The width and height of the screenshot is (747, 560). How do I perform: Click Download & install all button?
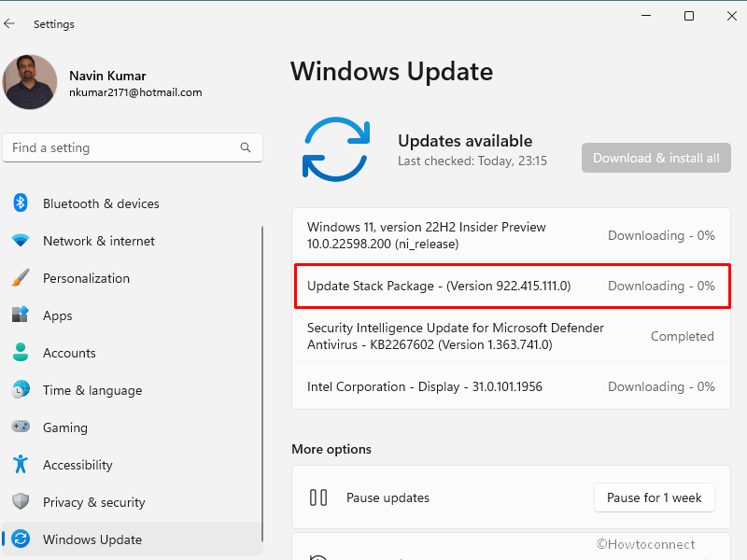tap(656, 158)
